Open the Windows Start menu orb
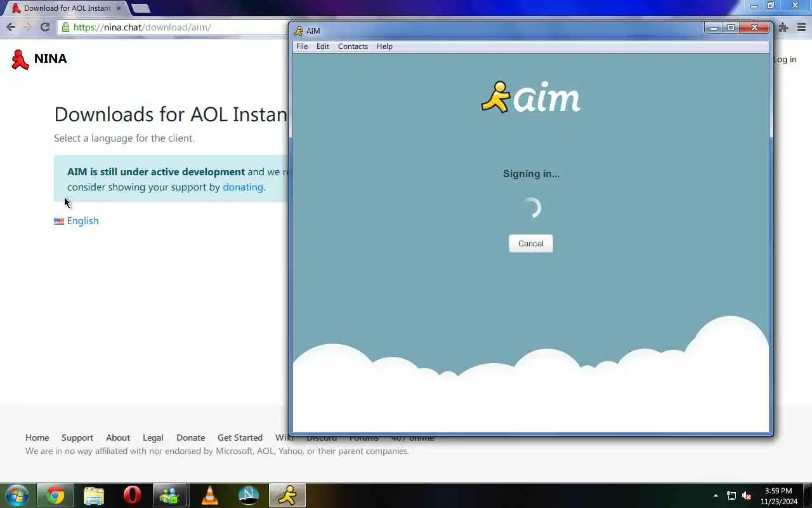This screenshot has height=508, width=812. click(16, 495)
